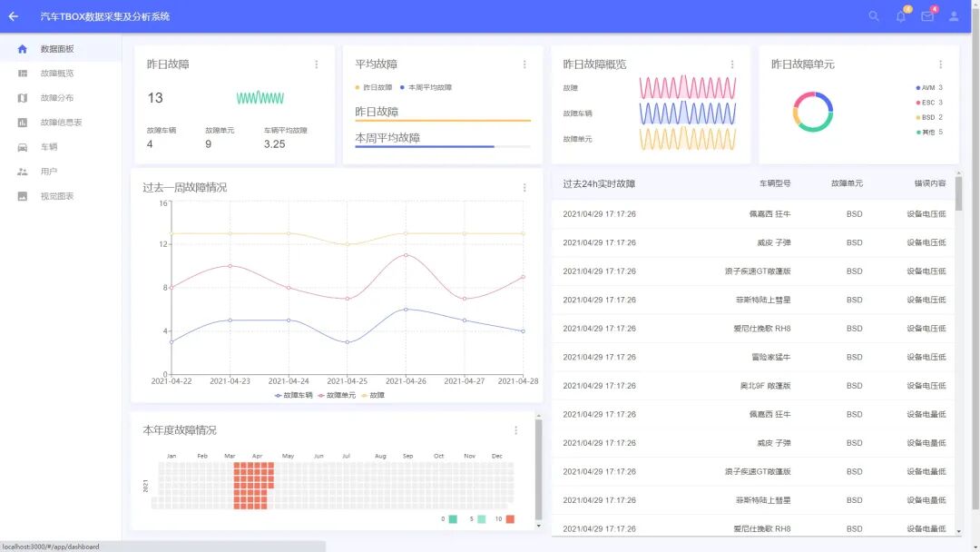
Task: Click the user avatar icon top right
Action: pos(954,16)
